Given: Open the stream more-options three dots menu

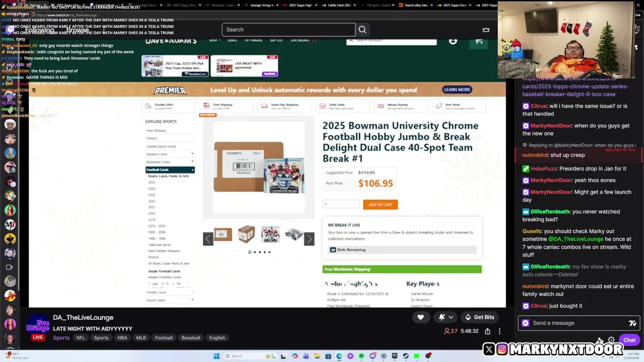Looking at the screenshot, I should pyautogui.click(x=500, y=331).
